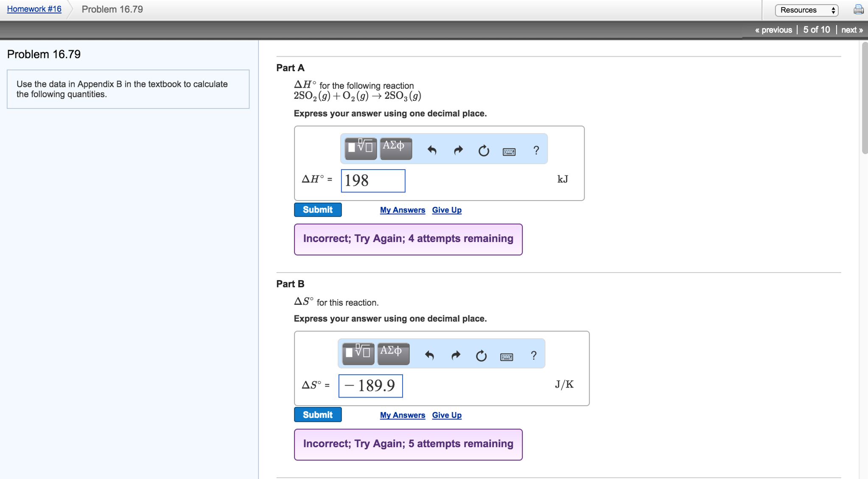Click the Part A heading

(291, 68)
